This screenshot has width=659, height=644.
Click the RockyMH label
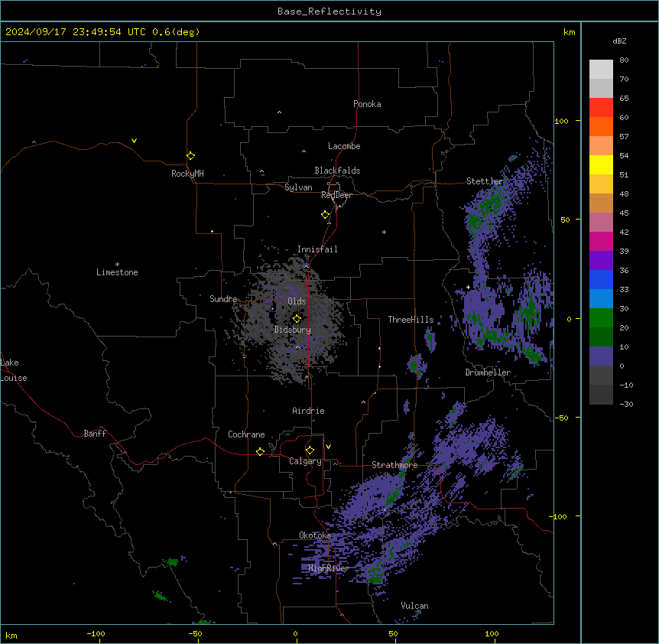(187, 174)
